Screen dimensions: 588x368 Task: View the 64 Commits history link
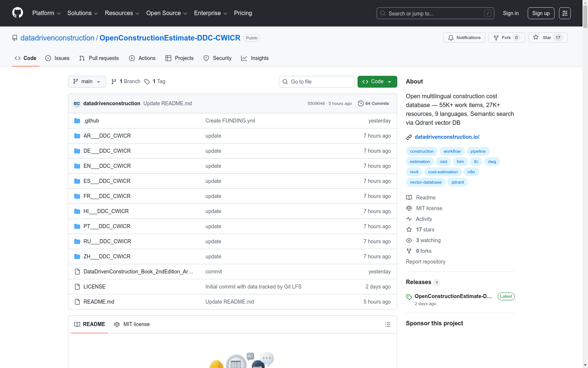(x=373, y=103)
